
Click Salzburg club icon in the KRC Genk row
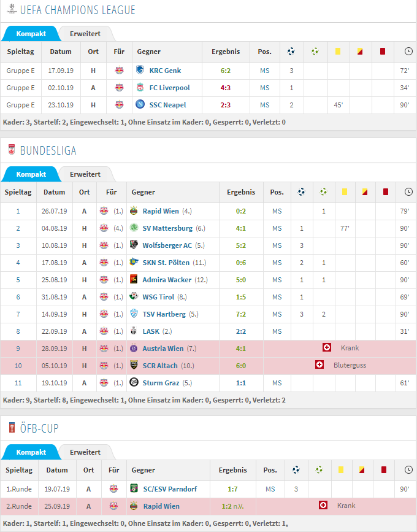coord(119,71)
